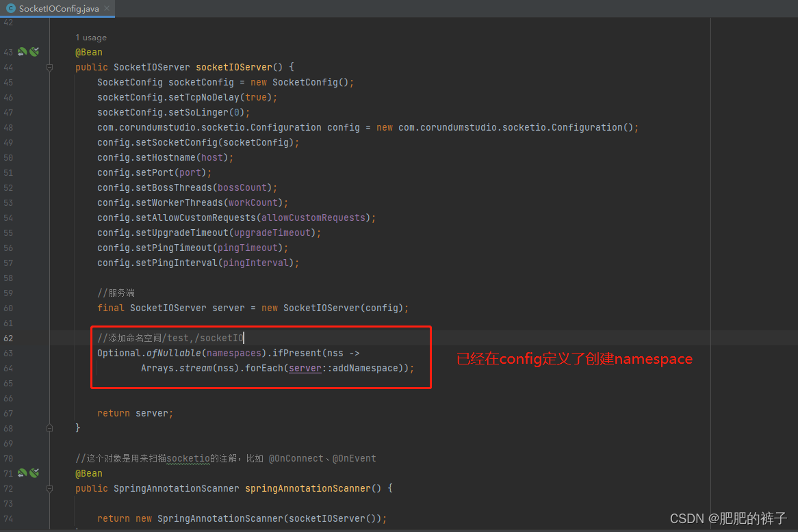Click the '//添加命名空间/test,/socketIO' comment on line 62

170,338
